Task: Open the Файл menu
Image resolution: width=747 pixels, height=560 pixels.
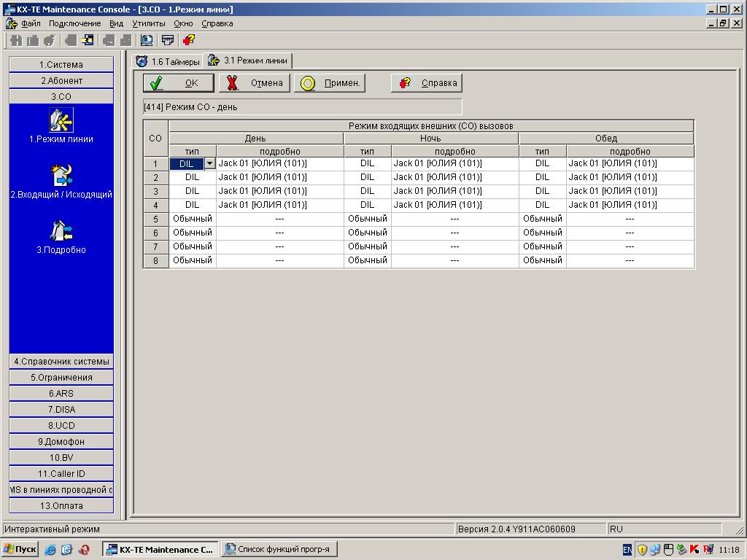Action: 31,23
